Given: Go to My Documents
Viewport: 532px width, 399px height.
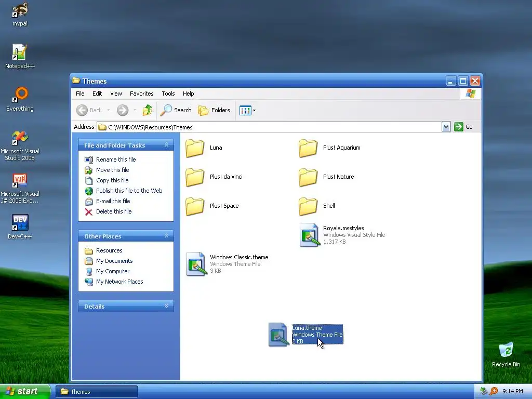Looking at the screenshot, I should pos(114,261).
